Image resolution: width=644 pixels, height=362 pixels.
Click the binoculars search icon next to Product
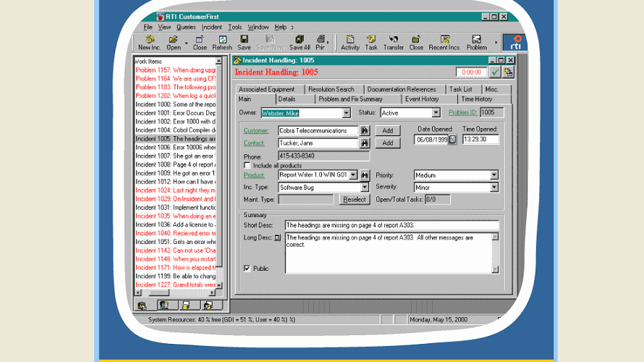[364, 175]
